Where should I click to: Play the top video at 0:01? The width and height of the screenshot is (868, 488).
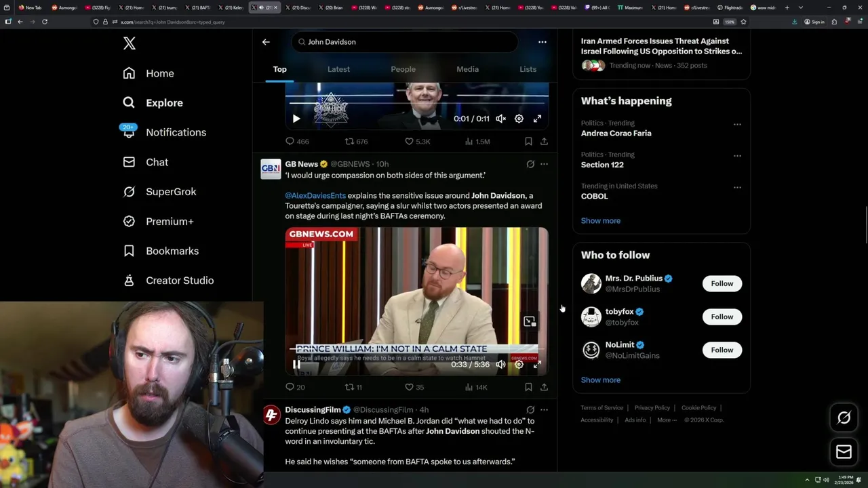pyautogui.click(x=296, y=119)
